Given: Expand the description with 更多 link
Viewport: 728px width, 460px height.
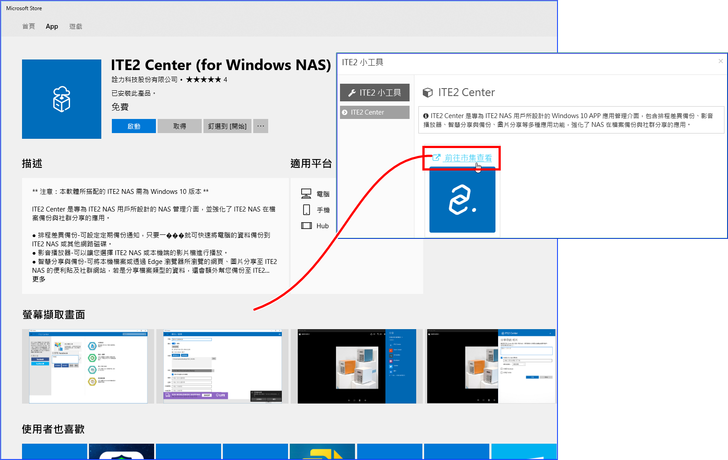Looking at the screenshot, I should (39, 279).
